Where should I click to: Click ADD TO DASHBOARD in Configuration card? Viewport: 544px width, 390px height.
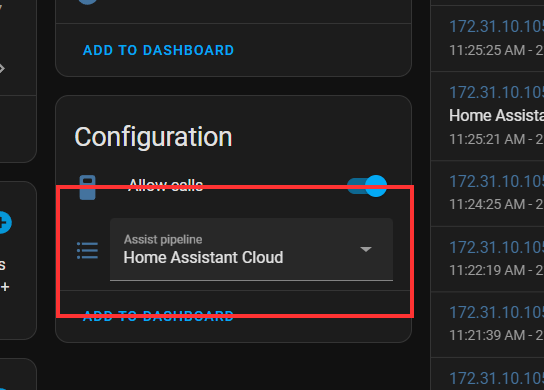158,316
